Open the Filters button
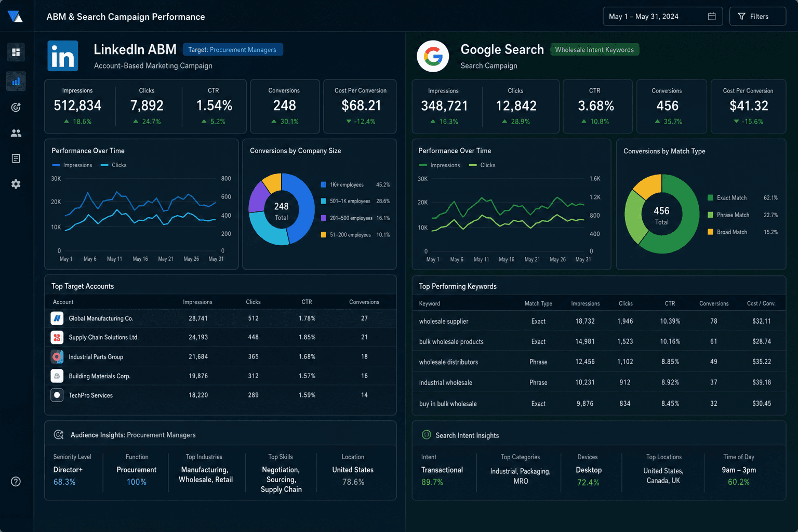Screen dimensions: 798x532 click(757, 17)
